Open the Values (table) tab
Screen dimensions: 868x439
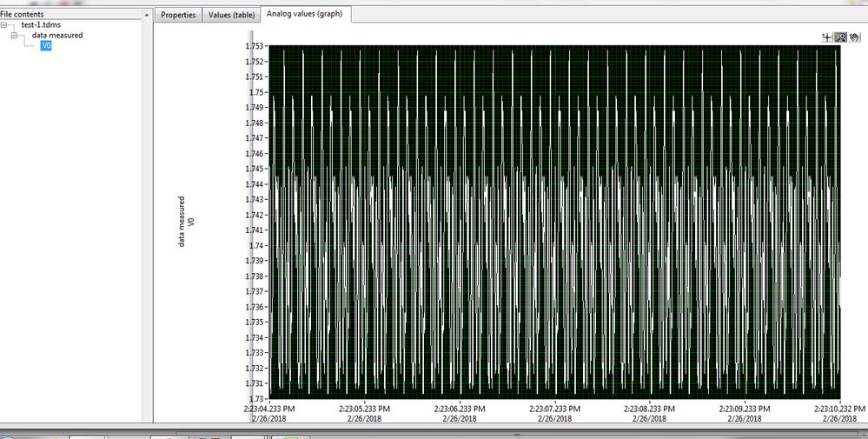point(231,15)
